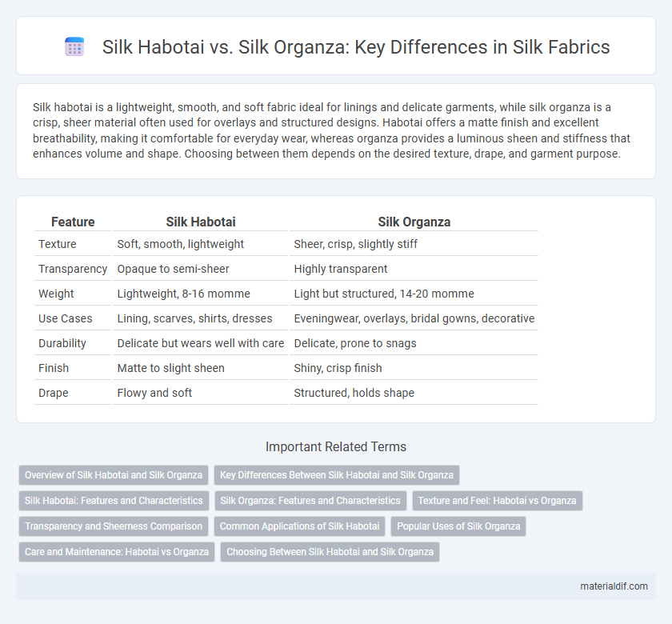Click the 'Silk Organza' column header

tap(414, 222)
